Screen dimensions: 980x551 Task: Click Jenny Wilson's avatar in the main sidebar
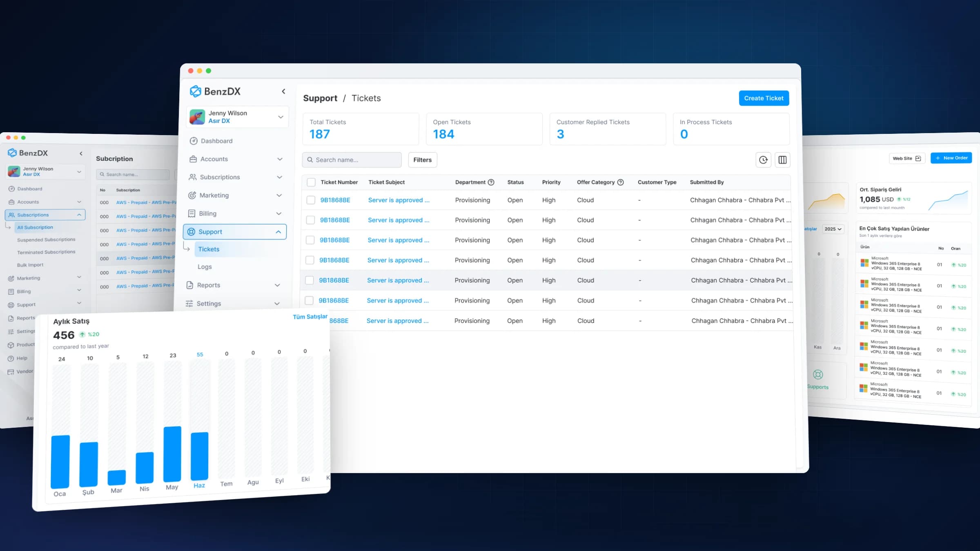[197, 117]
